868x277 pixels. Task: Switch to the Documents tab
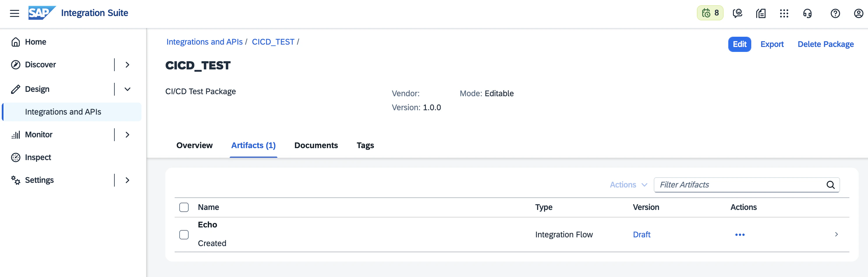[316, 145]
